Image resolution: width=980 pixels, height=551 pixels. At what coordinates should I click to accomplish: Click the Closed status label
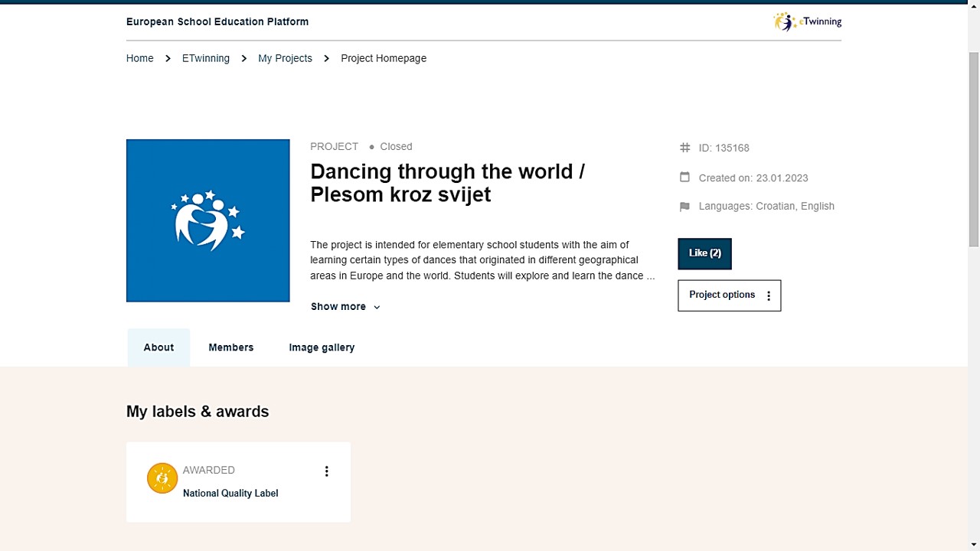point(396,146)
